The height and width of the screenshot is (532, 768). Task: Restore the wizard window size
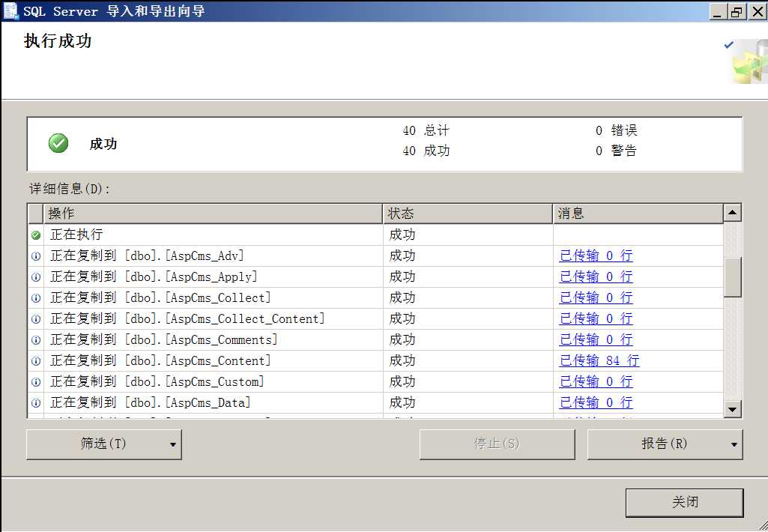pos(737,11)
